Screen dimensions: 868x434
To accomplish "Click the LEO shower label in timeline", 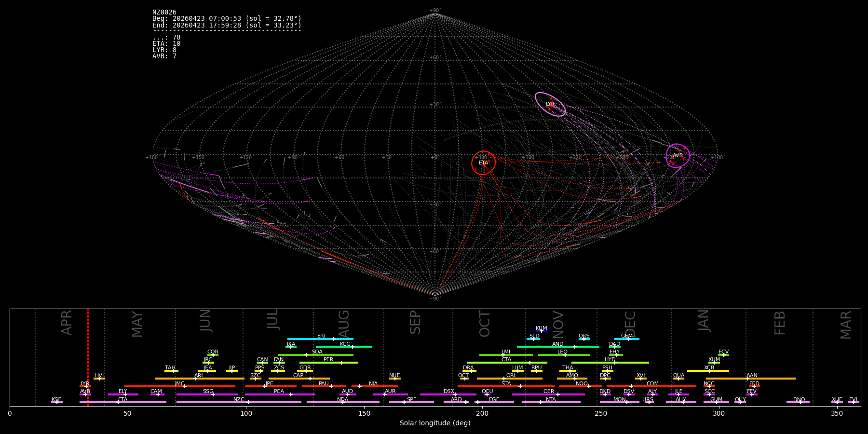I will 563,352.
